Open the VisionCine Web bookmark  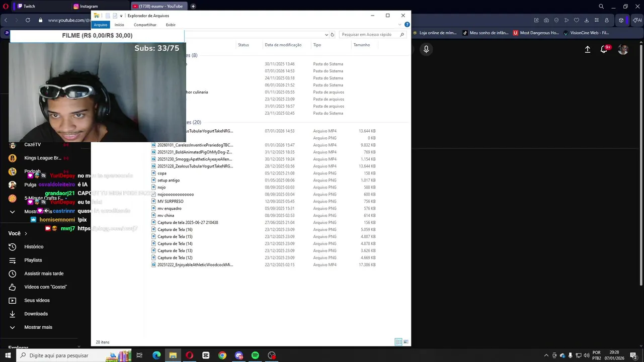(x=586, y=33)
